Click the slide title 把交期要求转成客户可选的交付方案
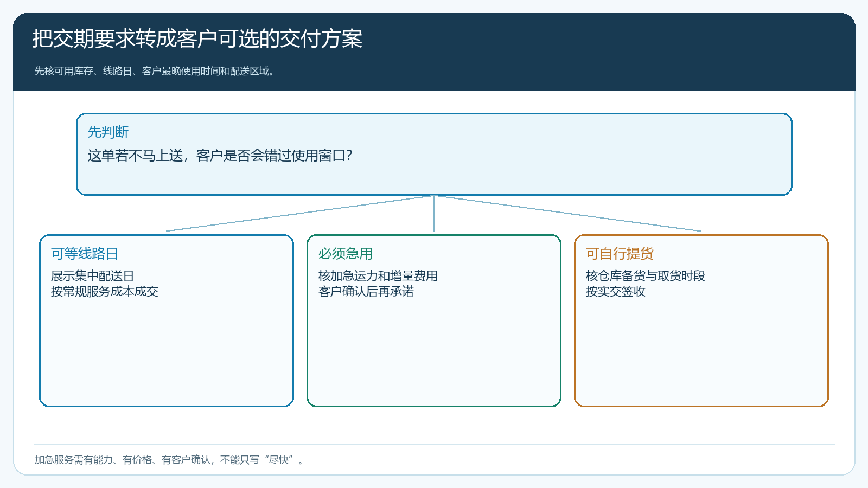 (197, 39)
